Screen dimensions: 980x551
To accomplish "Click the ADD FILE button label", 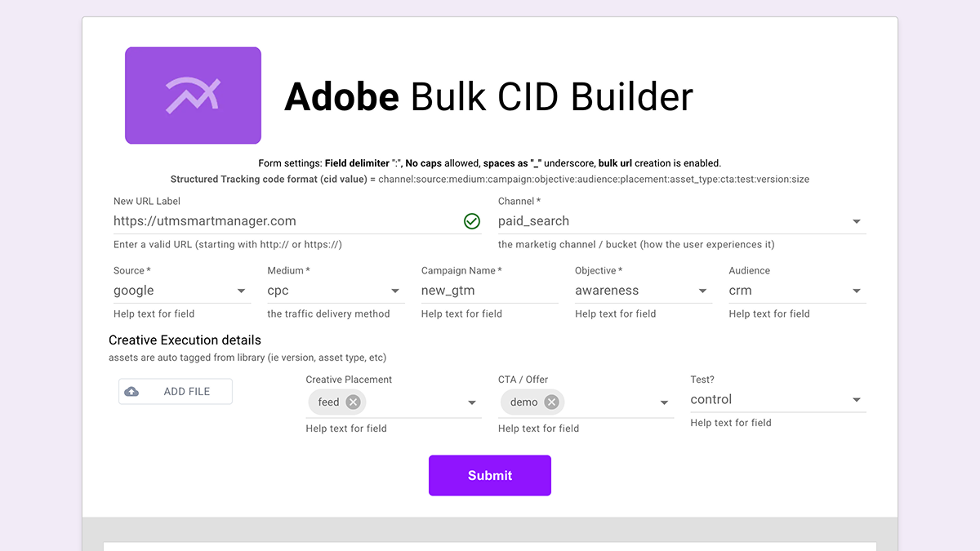I will coord(187,392).
